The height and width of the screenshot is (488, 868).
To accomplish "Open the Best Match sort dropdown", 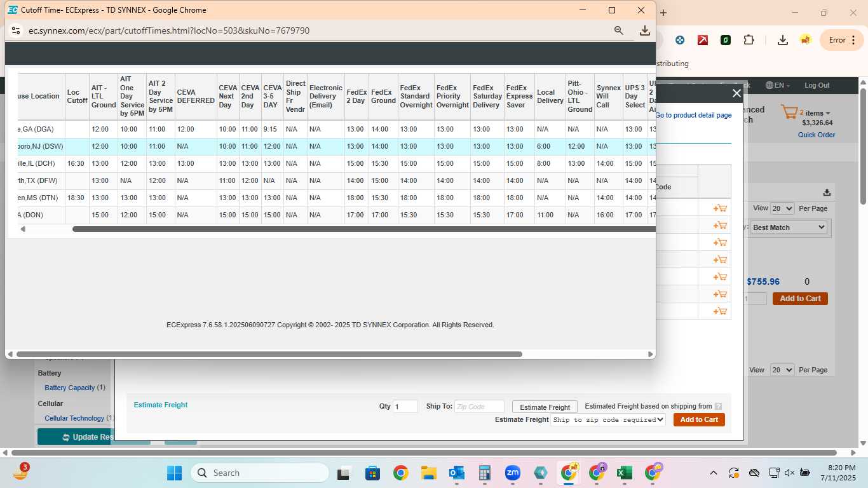I will [788, 227].
